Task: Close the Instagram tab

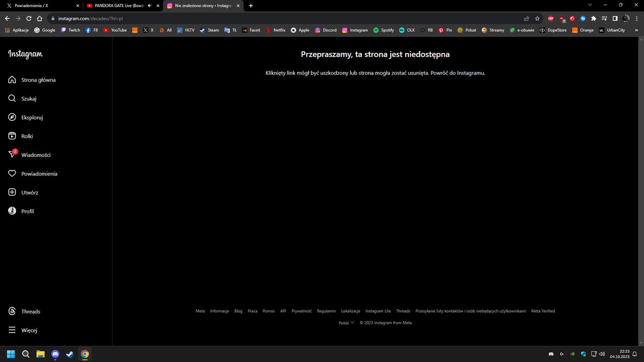Action: (238, 5)
